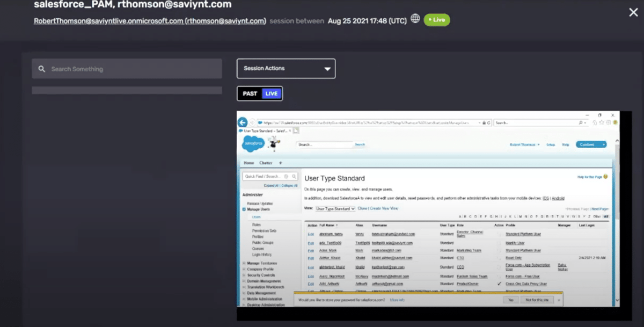The image size is (644, 327).
Task: Click the magnifier icon in Search Something field
Action: pyautogui.click(x=42, y=69)
